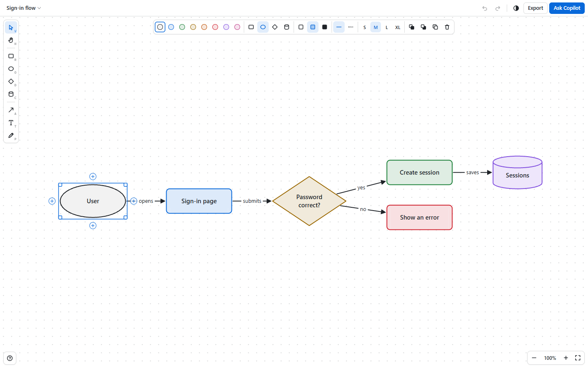Set size to S
588x368 pixels.
tap(365, 27)
